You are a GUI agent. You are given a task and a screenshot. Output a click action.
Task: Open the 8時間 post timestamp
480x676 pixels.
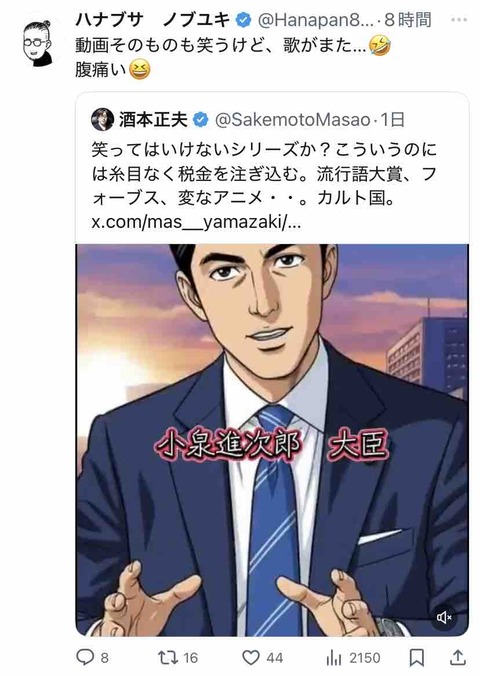pos(408,20)
